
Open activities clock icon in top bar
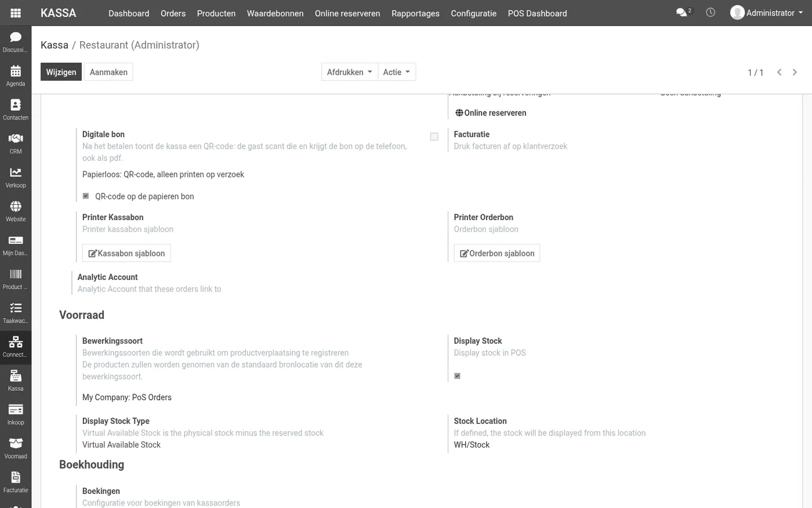pos(710,12)
